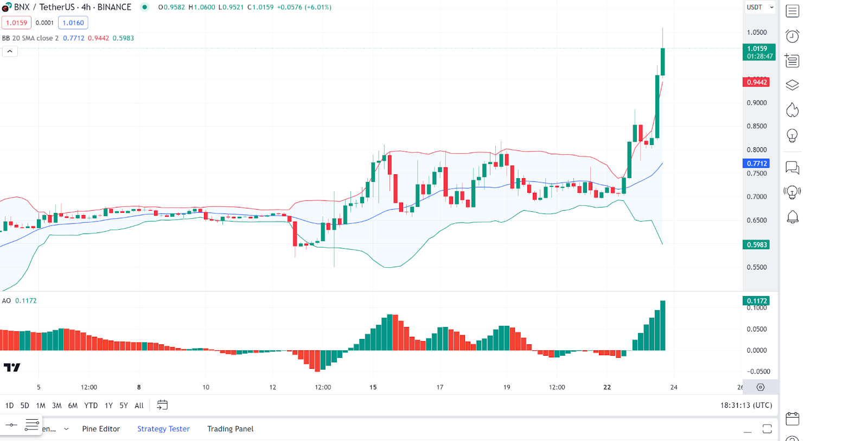Click the 1.0500 price scale label
This screenshot has width=868, height=441.
click(757, 33)
